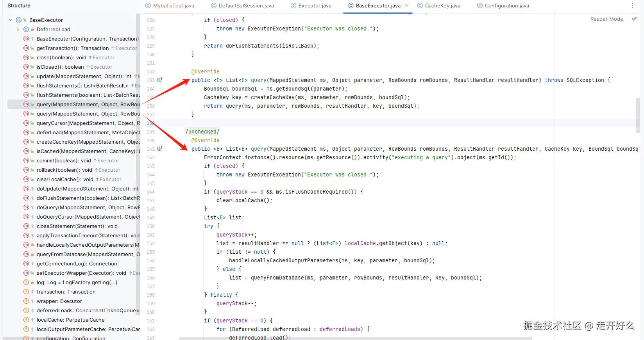
Task: Select close(boolean): void method
Action: (x=61, y=57)
